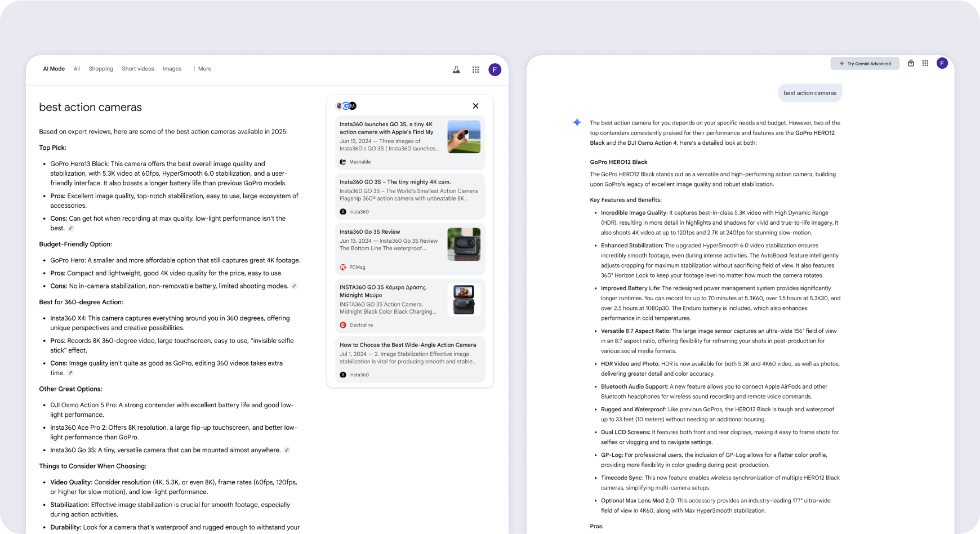Open the Labs flask icon in AI Mode
This screenshot has height=534, width=980.
(456, 69)
